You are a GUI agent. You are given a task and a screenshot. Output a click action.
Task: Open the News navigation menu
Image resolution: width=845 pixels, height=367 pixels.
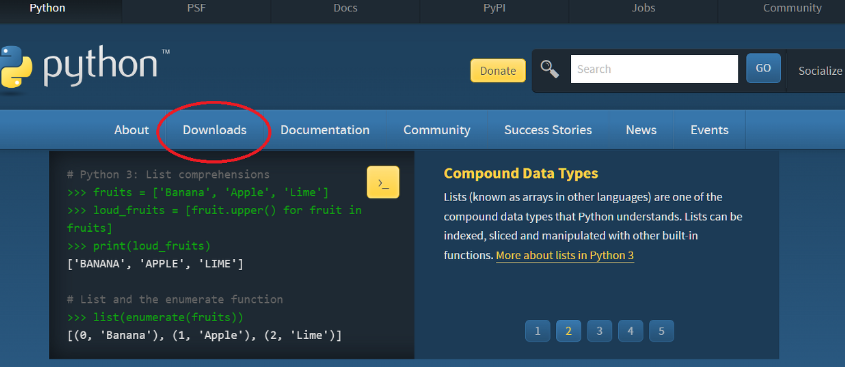pos(641,130)
